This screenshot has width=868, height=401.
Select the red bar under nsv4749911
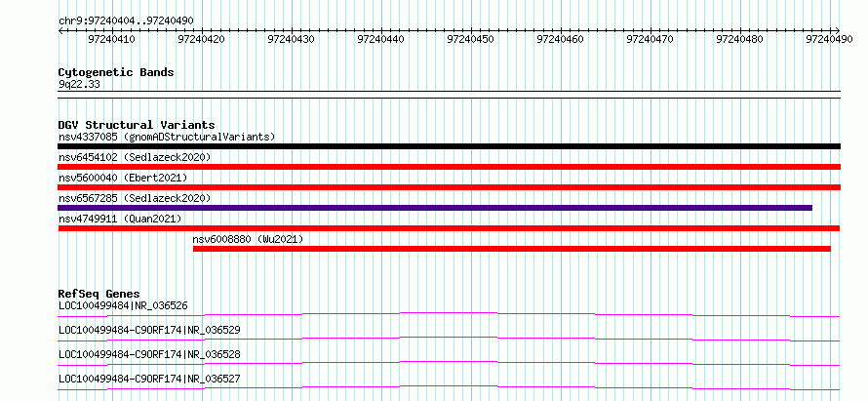tap(449, 228)
